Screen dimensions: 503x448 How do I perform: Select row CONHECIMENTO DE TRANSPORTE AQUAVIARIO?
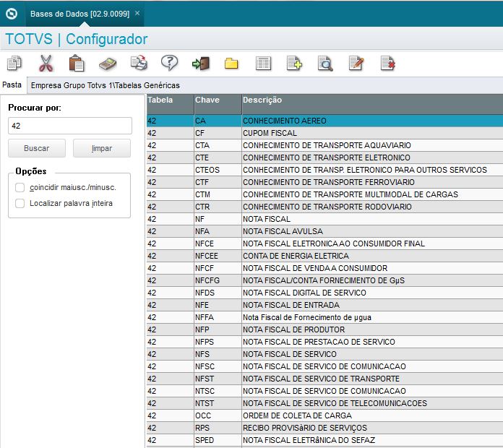[324, 145]
